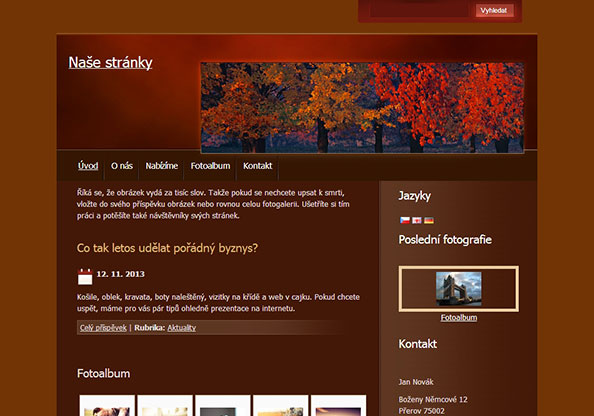The height and width of the screenshot is (416, 594).
Task: Click the address line Boženy Němcové 12
Action: tap(433, 399)
